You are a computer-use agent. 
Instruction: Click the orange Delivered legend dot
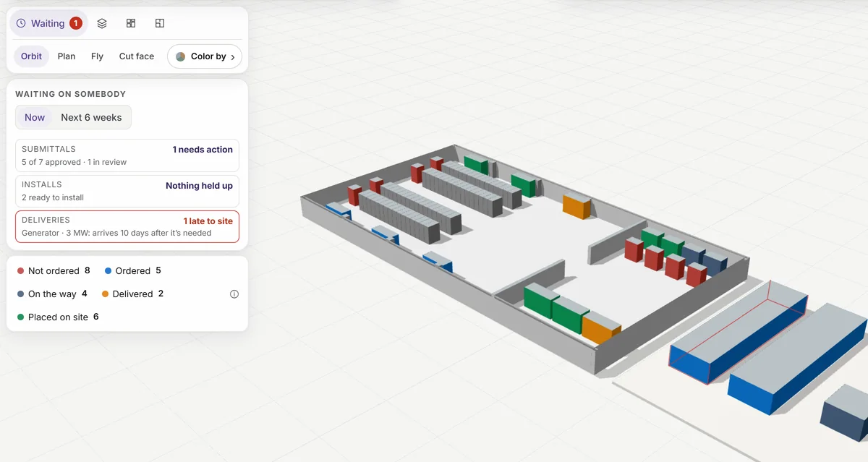pyautogui.click(x=106, y=294)
